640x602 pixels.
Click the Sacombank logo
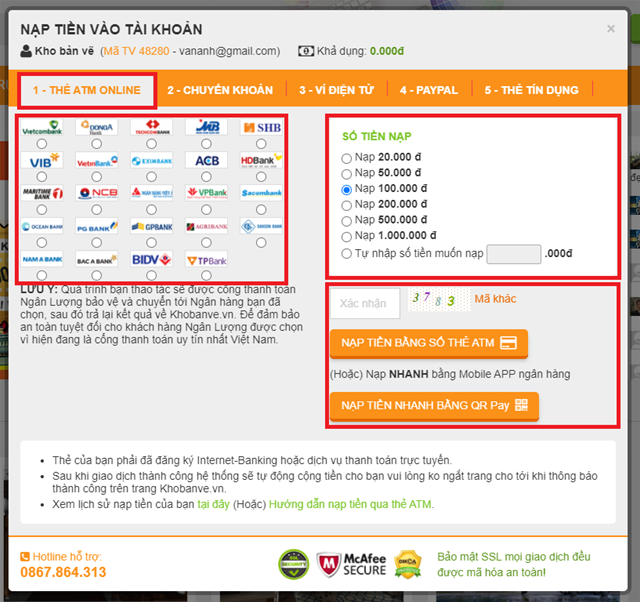[x=261, y=193]
